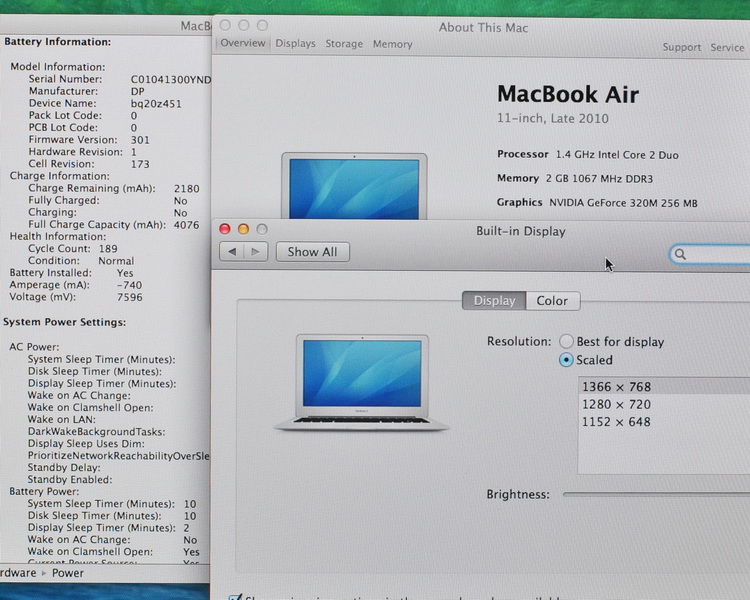Click the Charge Remaining value 2180
The image size is (750, 600).
click(x=187, y=189)
